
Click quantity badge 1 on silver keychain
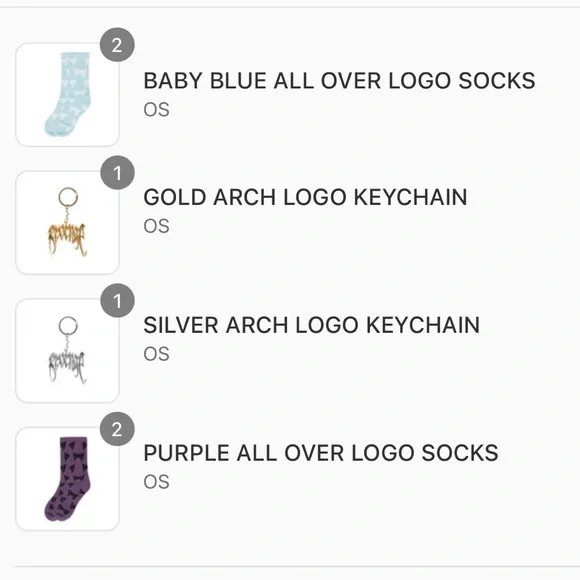tap(117, 301)
